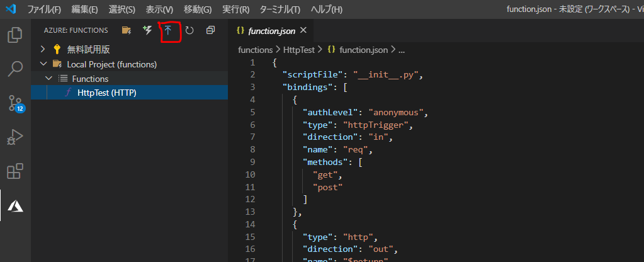This screenshot has width=644, height=262.
Task: Click the "req" value on line 8
Action: pyautogui.click(x=356, y=149)
